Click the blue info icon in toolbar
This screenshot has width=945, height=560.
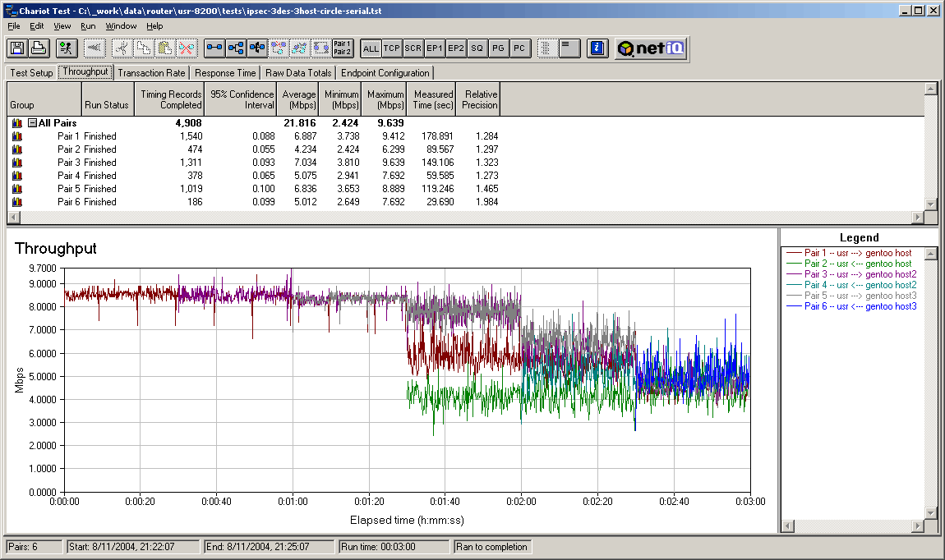pyautogui.click(x=598, y=48)
